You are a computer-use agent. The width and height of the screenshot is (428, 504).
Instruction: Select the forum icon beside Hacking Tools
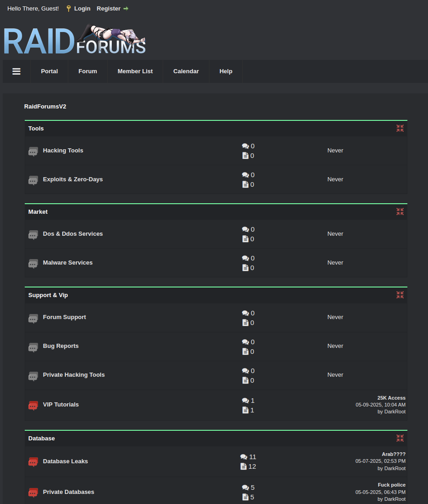tap(33, 151)
